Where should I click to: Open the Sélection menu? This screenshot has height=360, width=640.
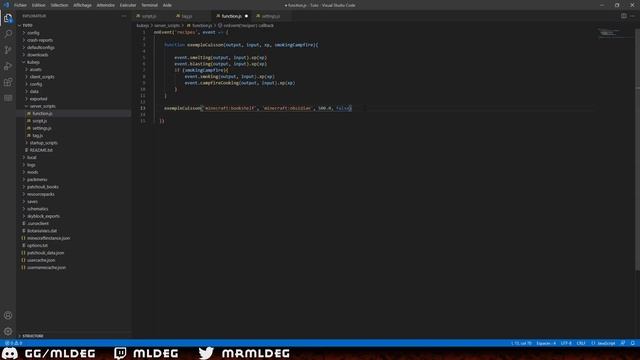coord(59,5)
